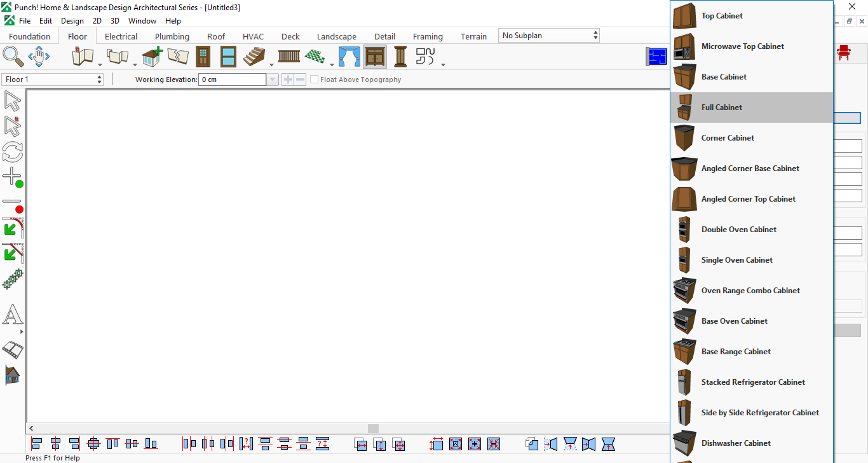
Task: Choose Top Cabinet from the list
Action: coord(752,16)
